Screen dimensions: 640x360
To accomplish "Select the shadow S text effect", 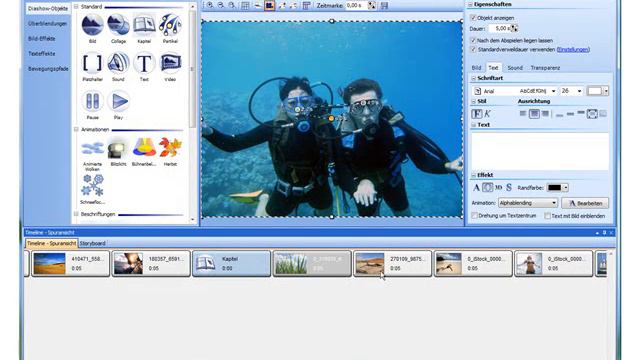I will [509, 188].
